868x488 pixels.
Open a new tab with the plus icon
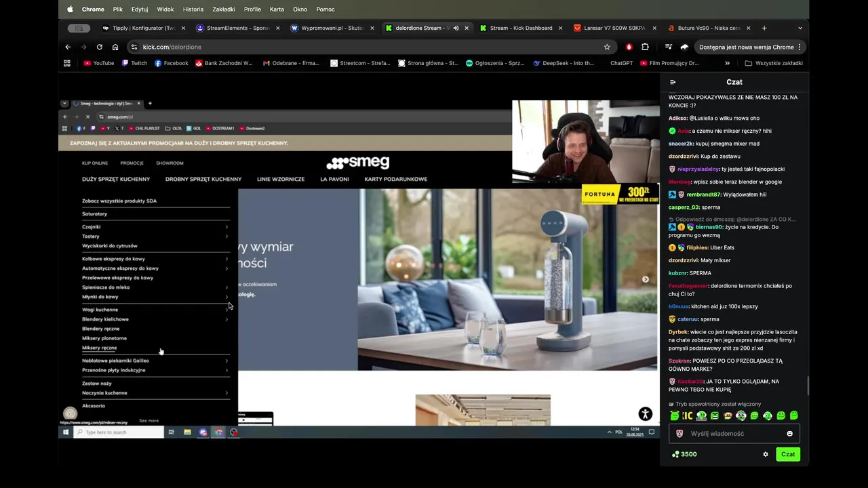tap(764, 28)
